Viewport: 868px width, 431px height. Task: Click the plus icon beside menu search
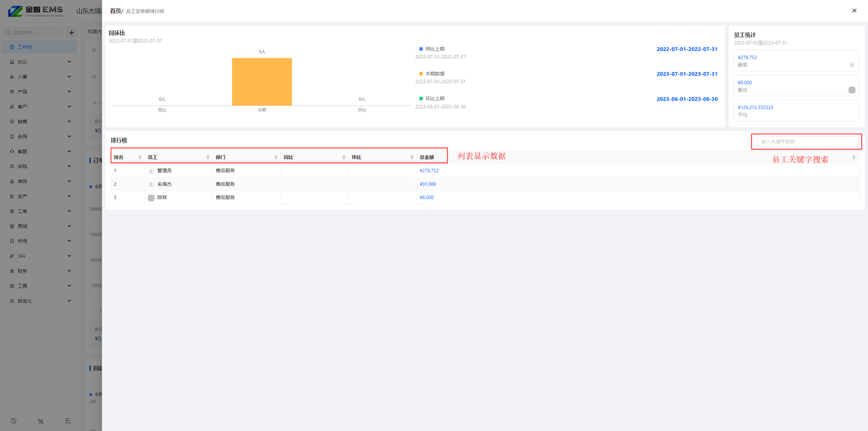click(71, 32)
